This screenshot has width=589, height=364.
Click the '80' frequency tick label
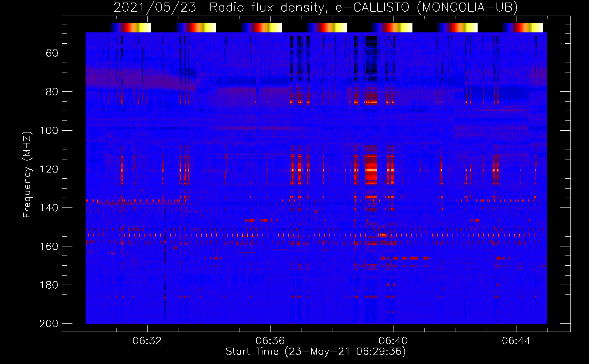[x=52, y=92]
